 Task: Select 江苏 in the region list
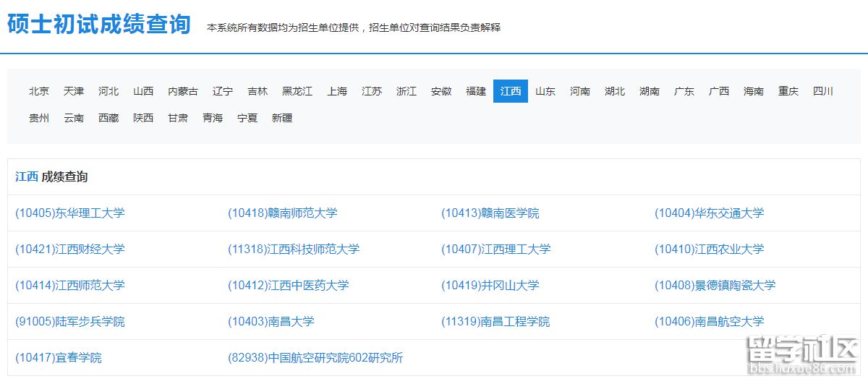point(372,91)
